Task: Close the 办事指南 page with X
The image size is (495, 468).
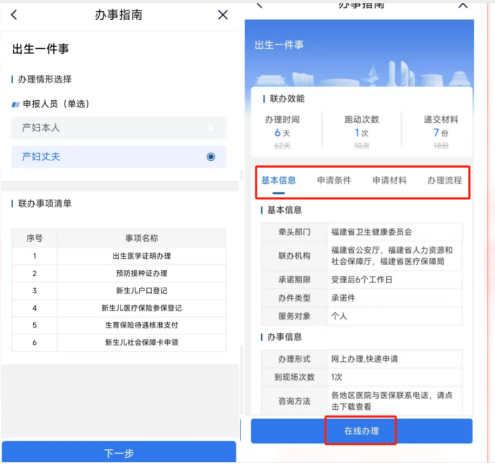Action: click(223, 15)
